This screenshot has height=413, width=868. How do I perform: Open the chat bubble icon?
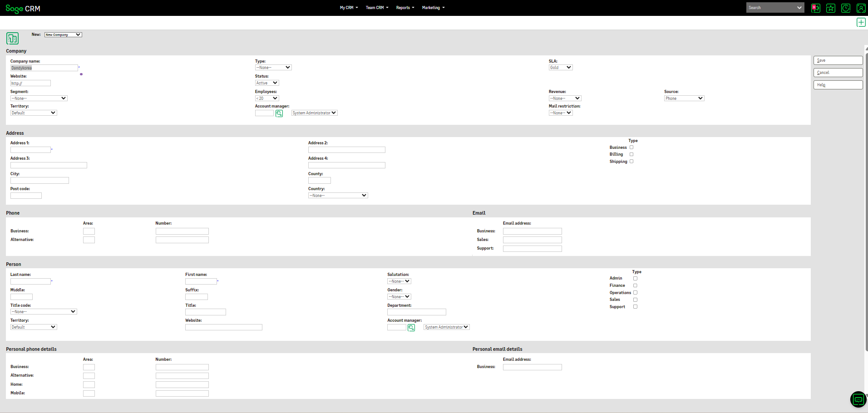(858, 399)
